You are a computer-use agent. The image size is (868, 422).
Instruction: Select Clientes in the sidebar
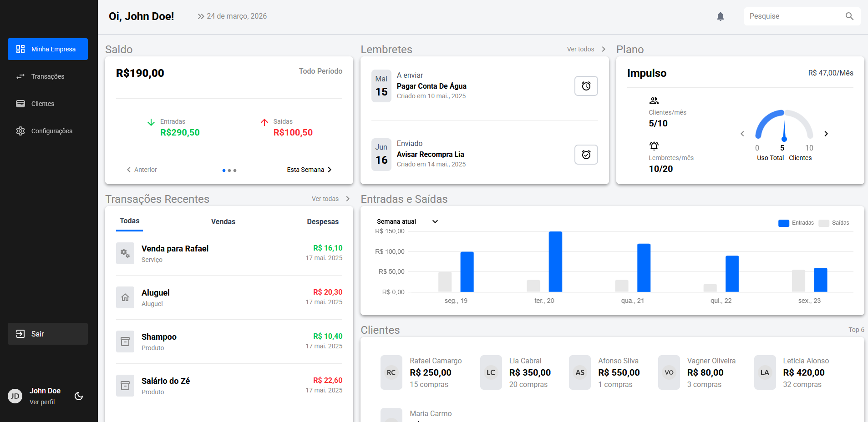pos(20,104)
